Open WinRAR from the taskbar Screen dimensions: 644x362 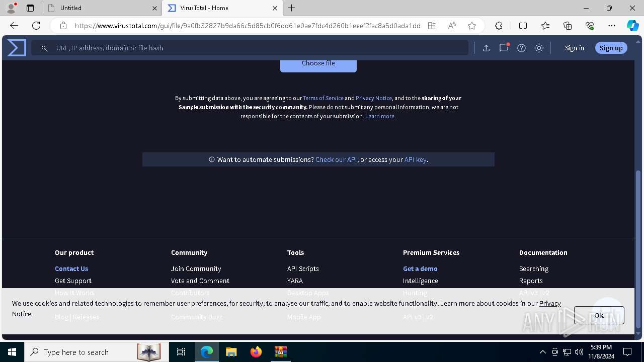(281, 352)
